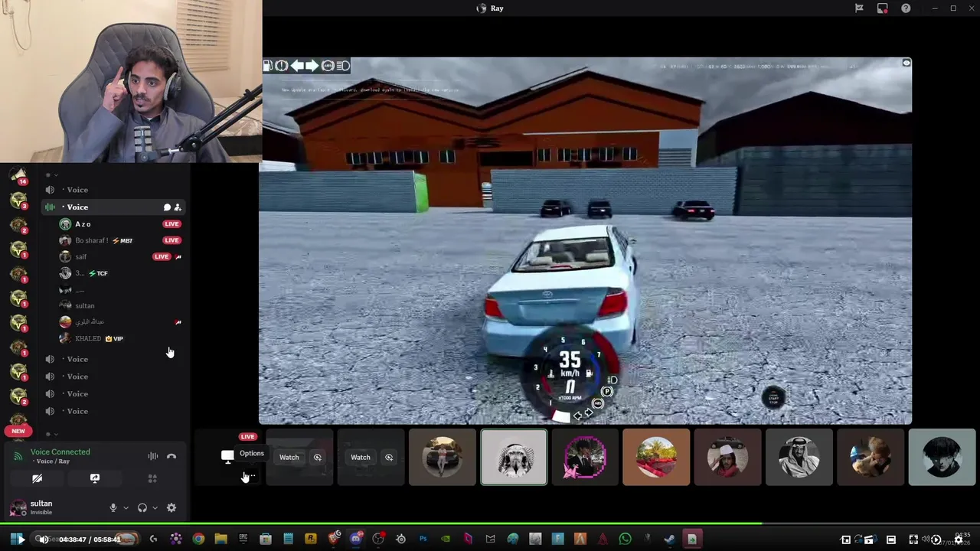Open Rockstar Games Launcher from the taskbar

point(311,540)
